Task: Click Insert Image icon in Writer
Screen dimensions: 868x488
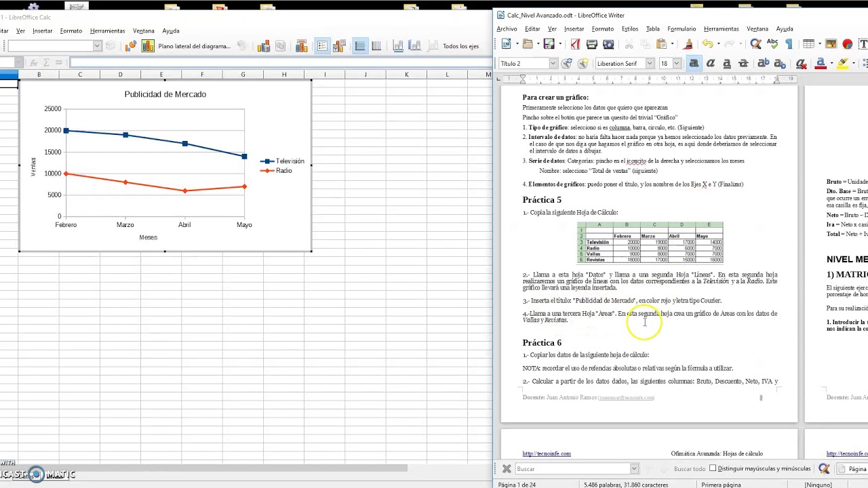Action: [x=831, y=44]
